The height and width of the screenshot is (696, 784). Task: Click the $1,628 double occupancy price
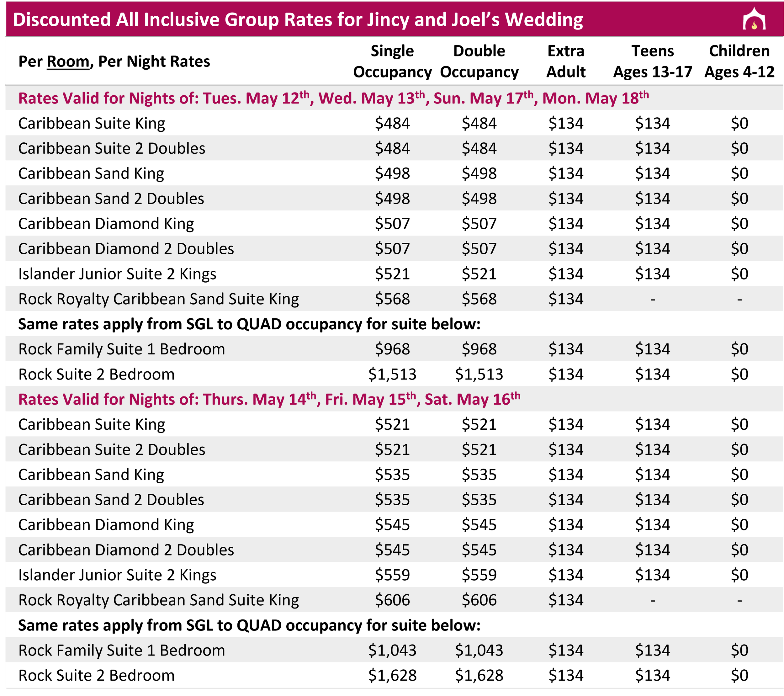click(x=479, y=675)
